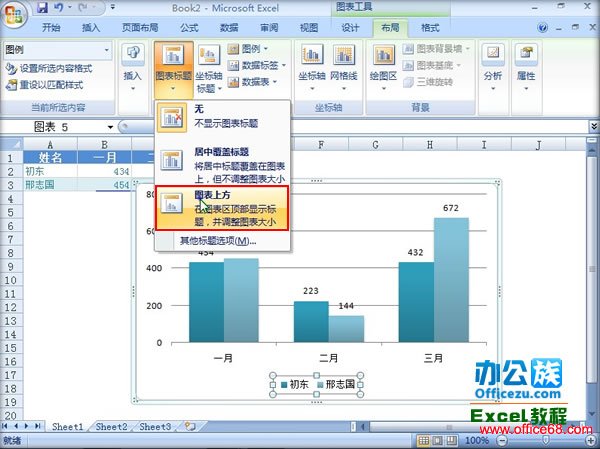Image resolution: width=600 pixels, height=449 pixels.
Task: Click the 网格线 ribbon button
Action: [344, 67]
